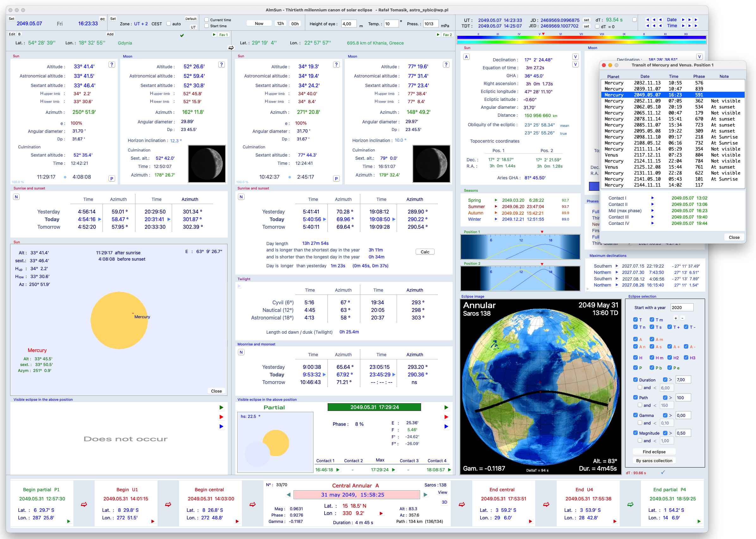
Task: Enable the 'and <' checkbox under Path
Action: pos(640,405)
